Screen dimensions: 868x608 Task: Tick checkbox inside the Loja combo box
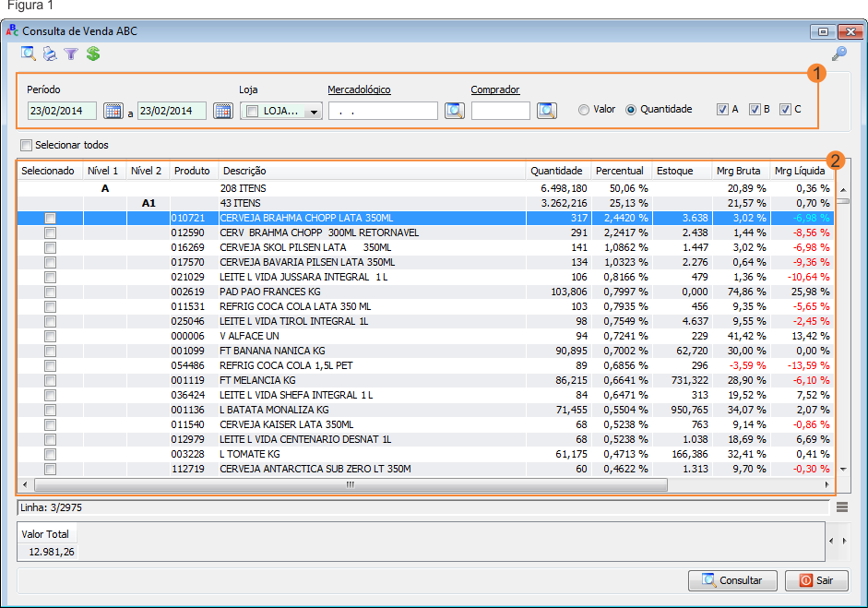click(253, 112)
